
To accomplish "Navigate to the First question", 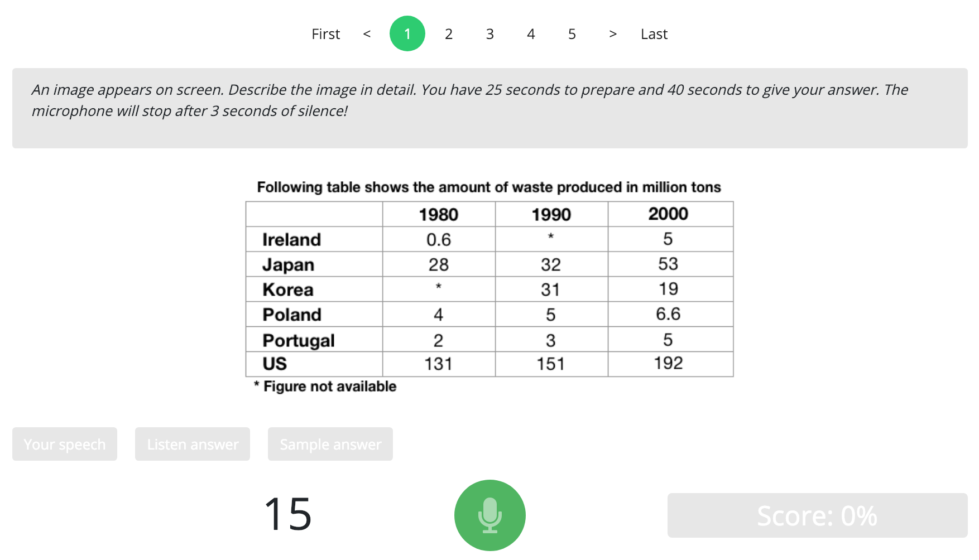I will (x=325, y=33).
